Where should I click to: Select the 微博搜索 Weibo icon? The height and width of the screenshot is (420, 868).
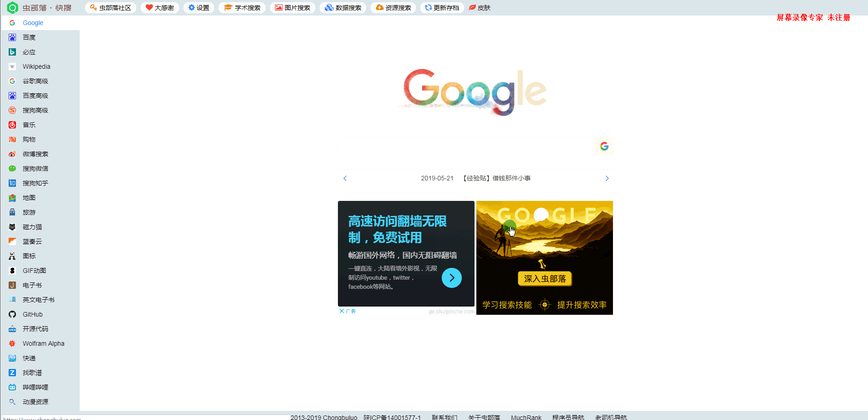(12, 154)
